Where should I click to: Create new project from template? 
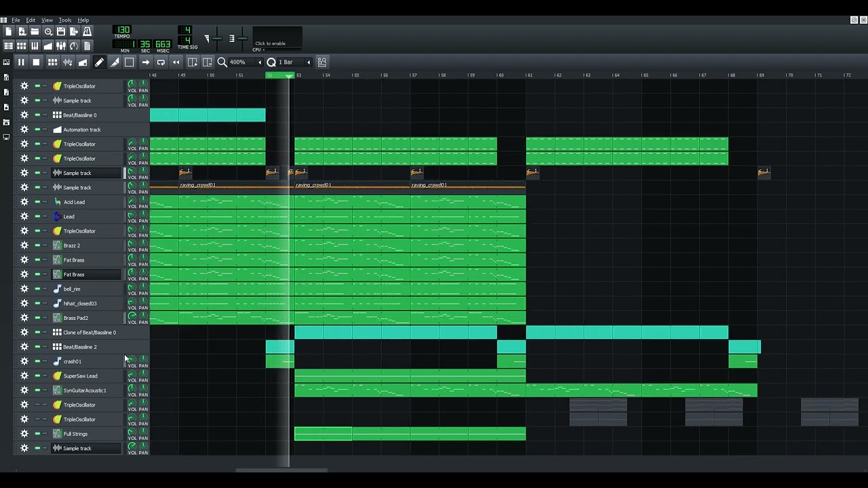(x=22, y=31)
